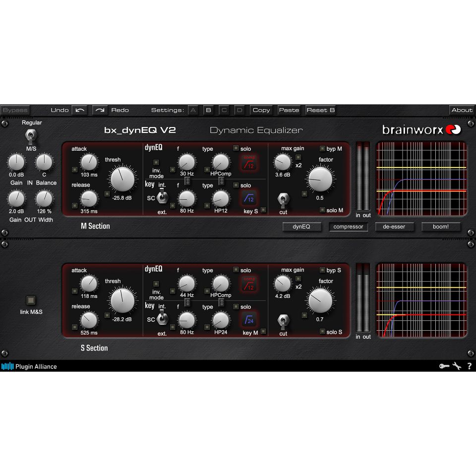476x476 pixels.
Task: Click the M Section EQ curve display
Action: pyautogui.click(x=421, y=179)
